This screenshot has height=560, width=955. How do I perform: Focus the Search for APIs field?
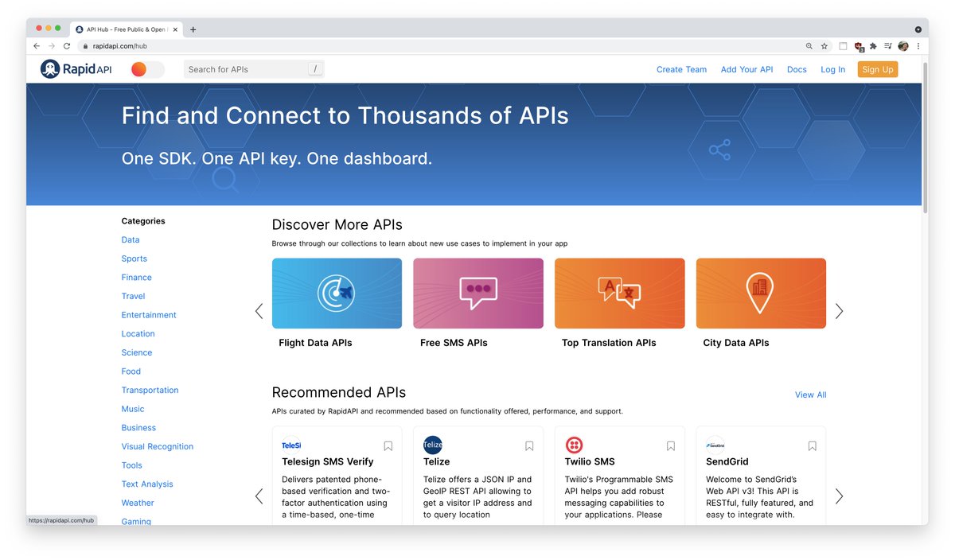coord(254,69)
